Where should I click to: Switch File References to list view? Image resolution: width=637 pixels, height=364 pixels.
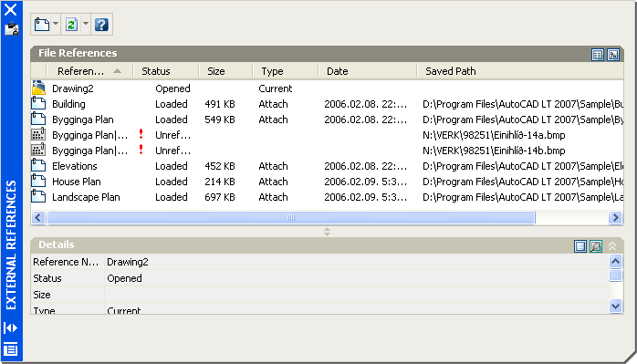pyautogui.click(x=598, y=55)
